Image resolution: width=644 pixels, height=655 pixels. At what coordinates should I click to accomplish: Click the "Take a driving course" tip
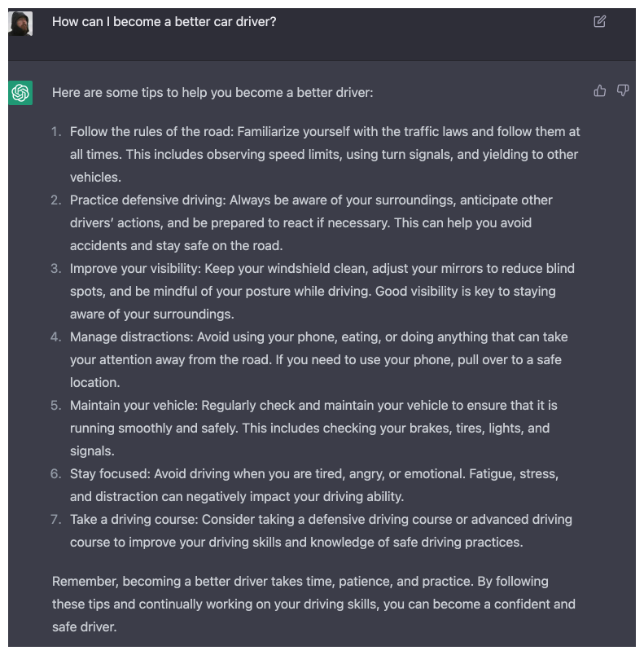coord(321,530)
